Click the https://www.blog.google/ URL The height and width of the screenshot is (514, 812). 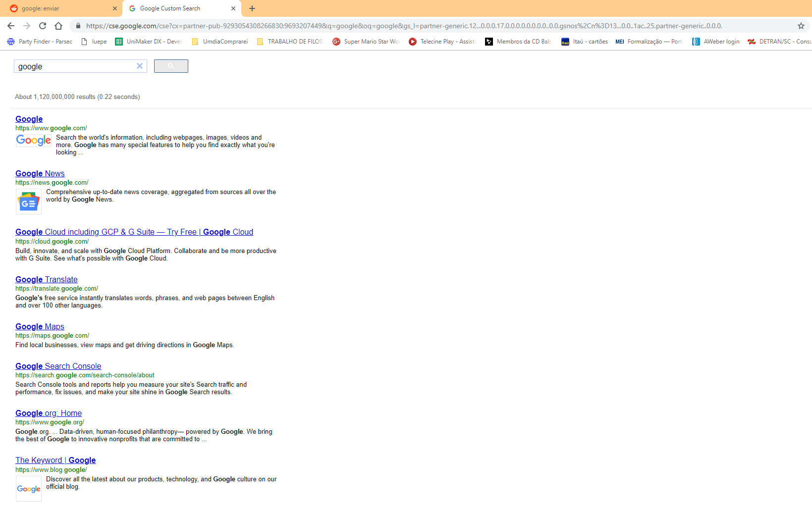pos(51,470)
